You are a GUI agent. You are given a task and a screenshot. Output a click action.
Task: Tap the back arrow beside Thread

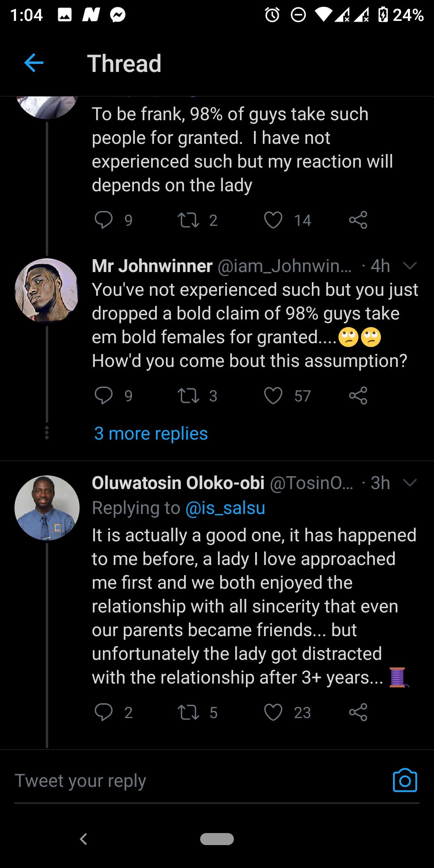click(34, 63)
